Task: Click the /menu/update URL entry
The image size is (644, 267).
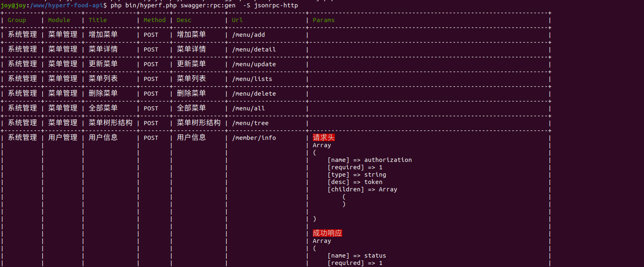Action: tap(254, 64)
